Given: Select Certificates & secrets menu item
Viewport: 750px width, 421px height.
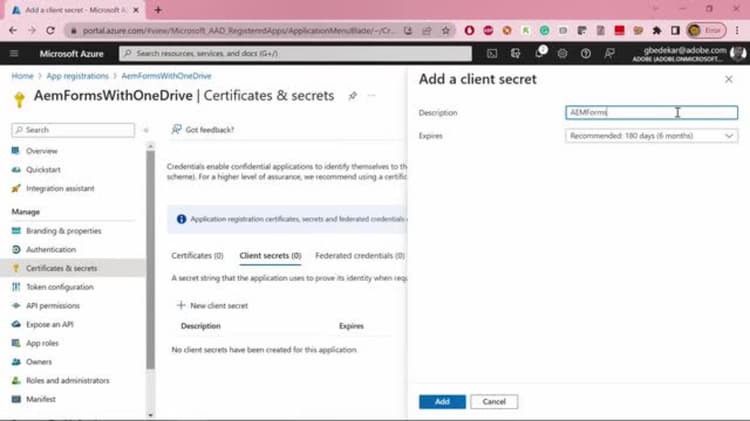Looking at the screenshot, I should click(x=73, y=268).
